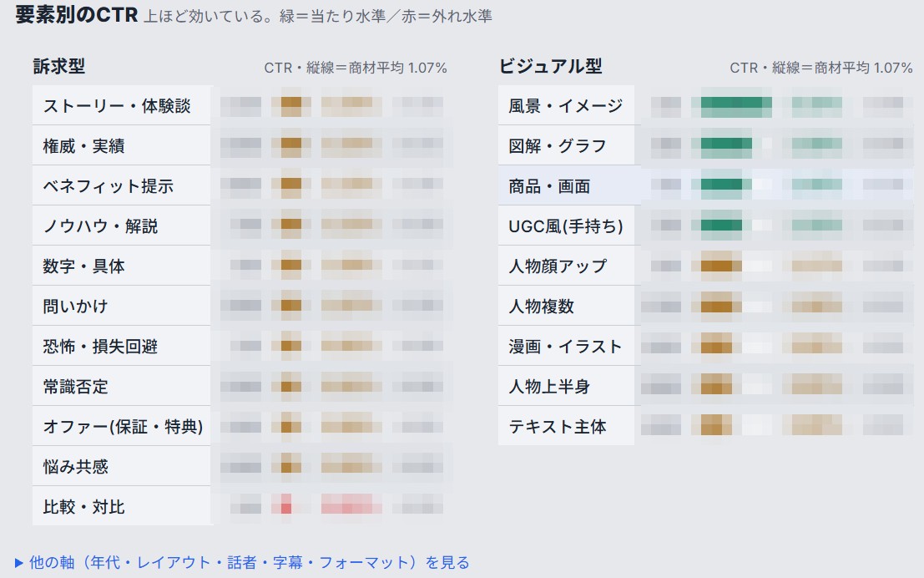The height and width of the screenshot is (578, 924).
Task: Select the ノウハウ・解説 row label
Action: point(100,226)
